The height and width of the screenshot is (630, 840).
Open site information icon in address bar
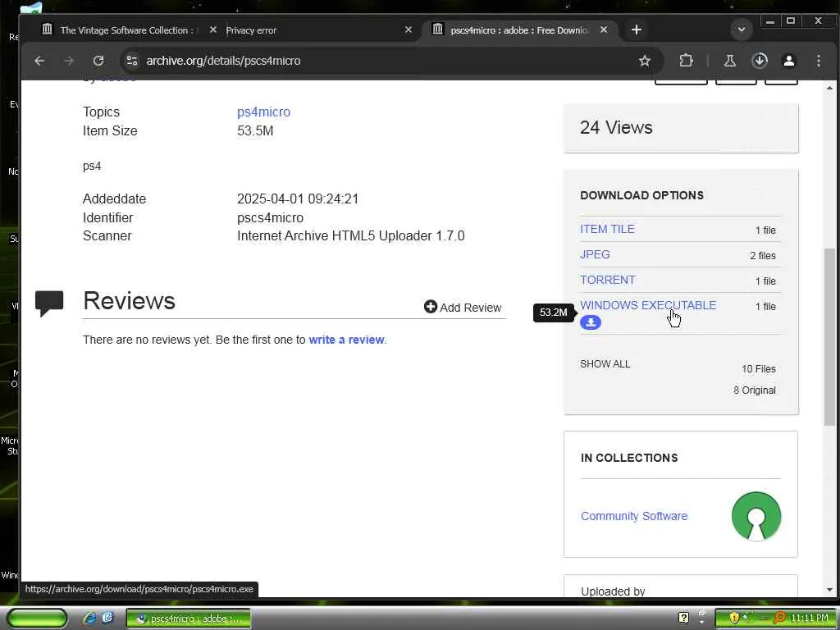(x=132, y=61)
